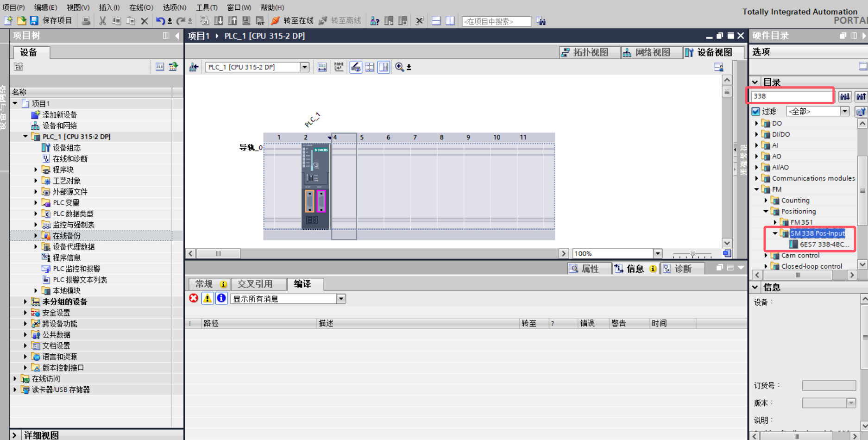Click the search-in-project binoculars icon
The width and height of the screenshot is (868, 440).
coord(541,21)
